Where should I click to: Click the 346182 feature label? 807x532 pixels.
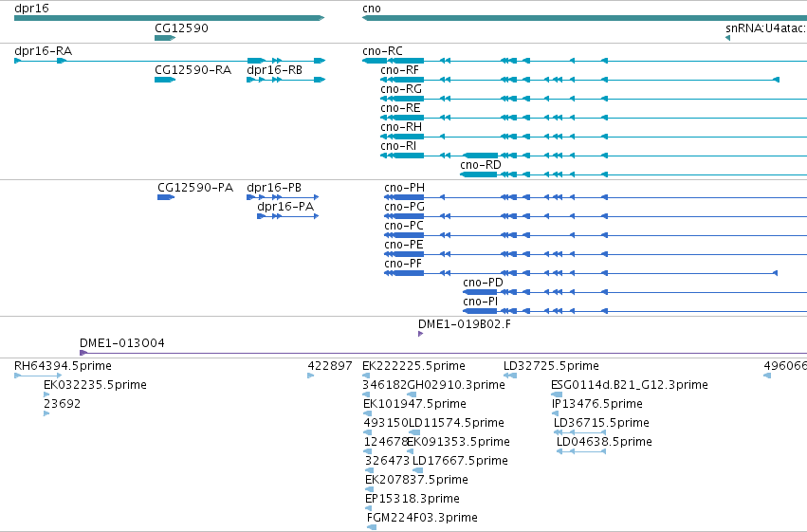click(384, 385)
